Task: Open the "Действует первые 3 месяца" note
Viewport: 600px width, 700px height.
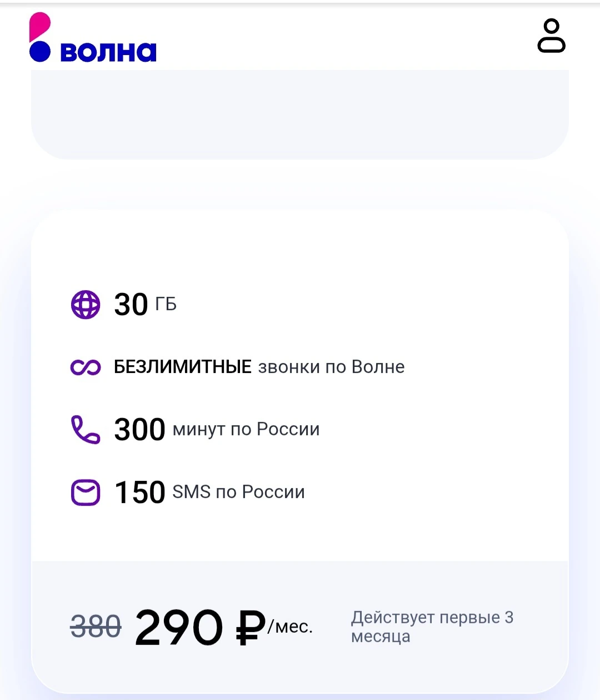Action: (x=432, y=627)
